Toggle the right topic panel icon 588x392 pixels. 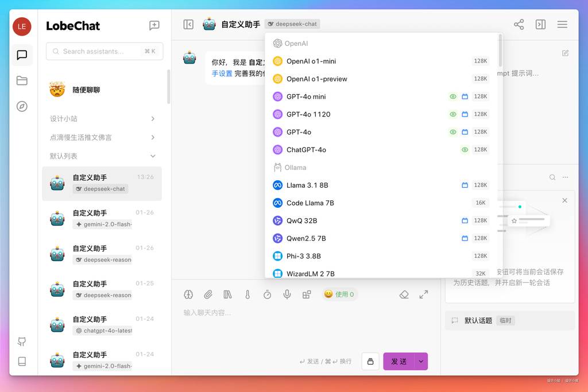(540, 24)
